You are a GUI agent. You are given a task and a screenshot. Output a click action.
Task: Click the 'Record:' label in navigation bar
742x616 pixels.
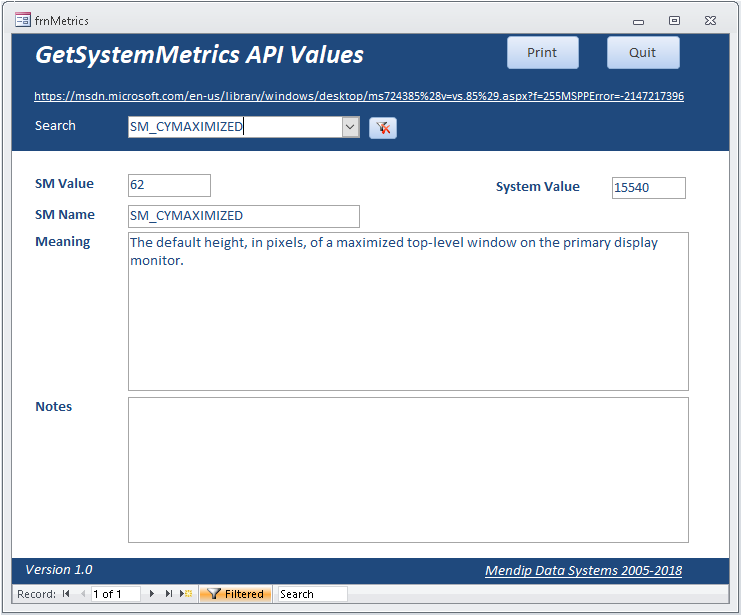[36, 594]
